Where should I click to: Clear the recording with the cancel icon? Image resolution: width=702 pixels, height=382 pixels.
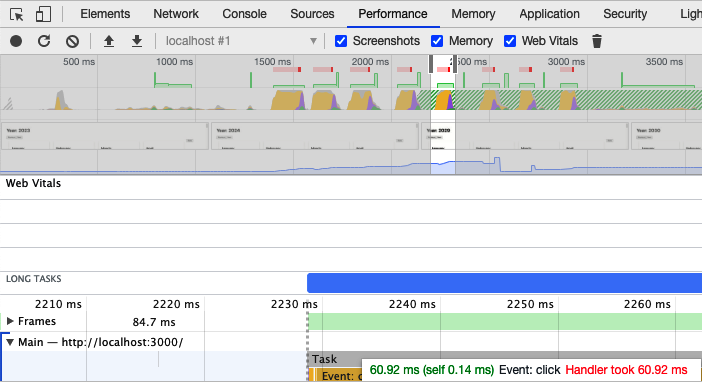click(x=72, y=41)
